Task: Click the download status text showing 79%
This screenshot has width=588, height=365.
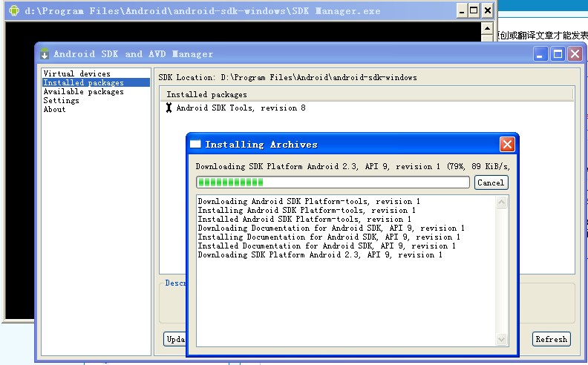Action: pos(353,166)
